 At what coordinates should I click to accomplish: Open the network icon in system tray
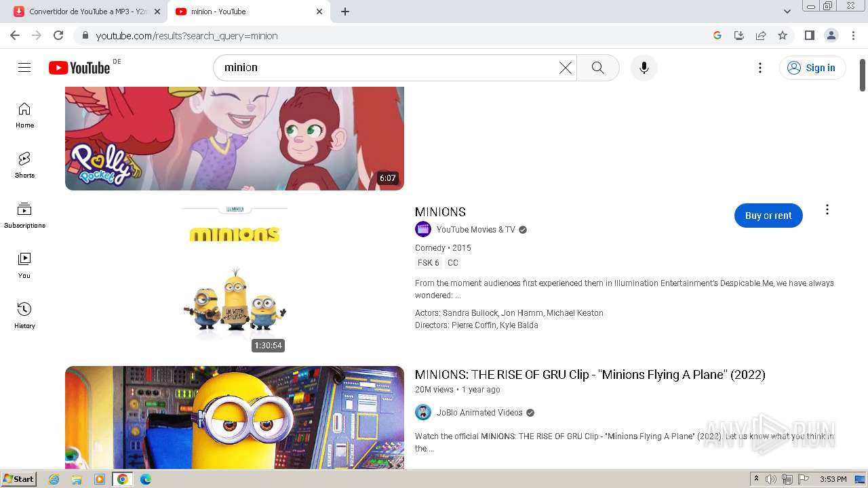point(787,479)
